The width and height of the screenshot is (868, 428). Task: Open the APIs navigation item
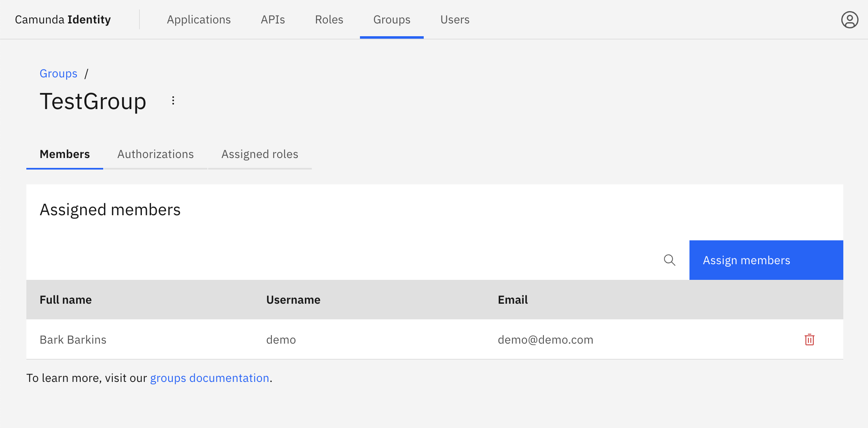[x=272, y=19]
